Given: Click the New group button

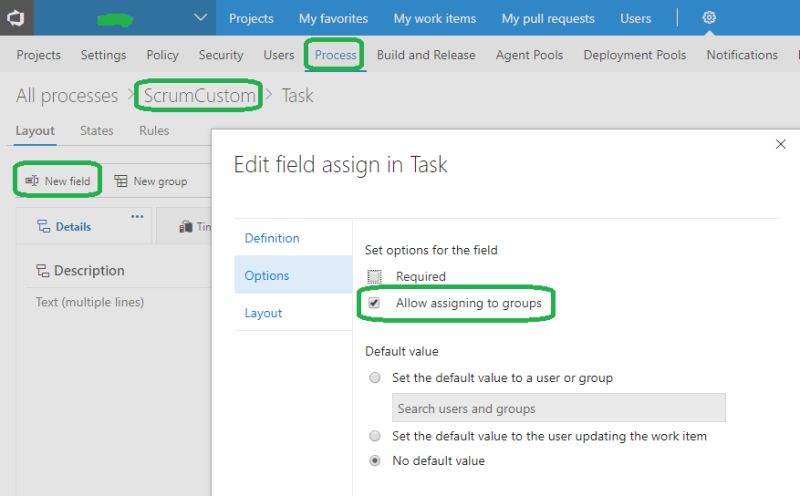Looking at the screenshot, I should (x=151, y=181).
